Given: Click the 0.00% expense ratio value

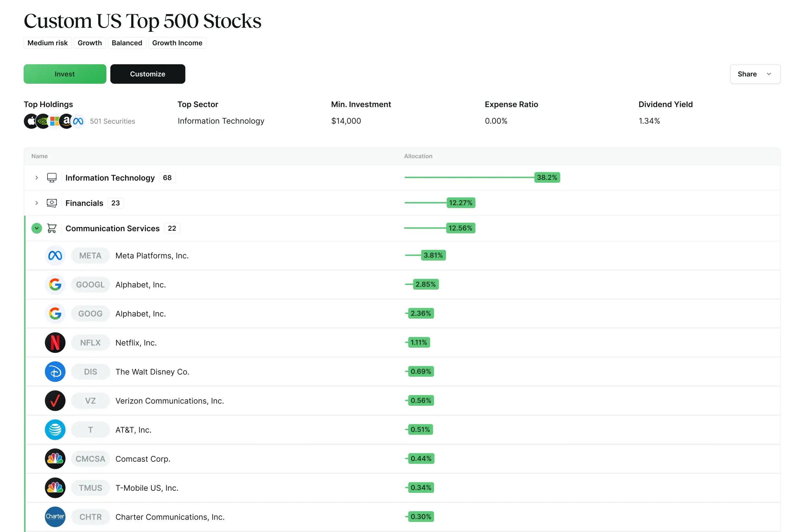Looking at the screenshot, I should pos(496,121).
